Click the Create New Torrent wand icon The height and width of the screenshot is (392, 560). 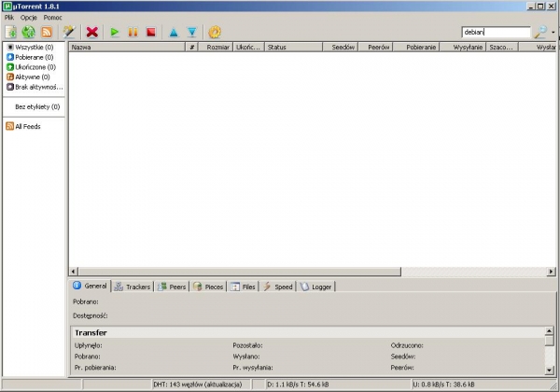68,32
